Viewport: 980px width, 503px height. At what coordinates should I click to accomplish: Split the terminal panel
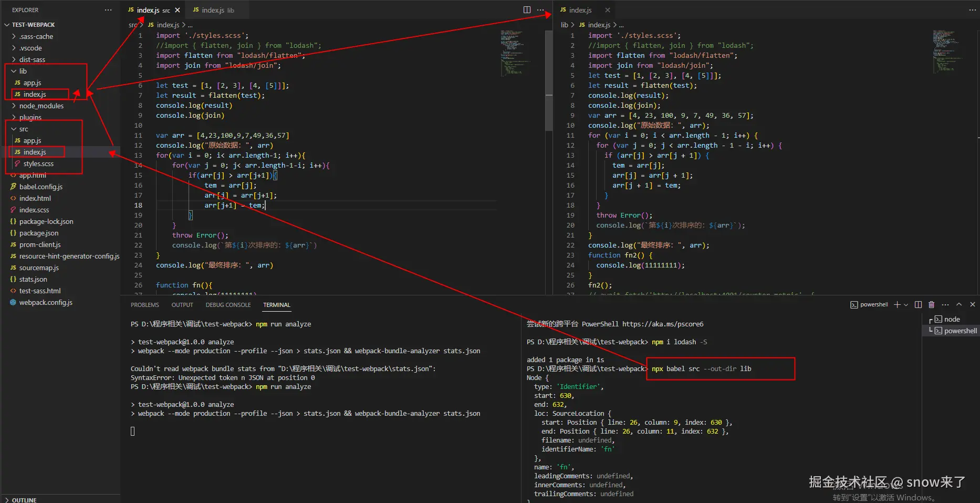click(918, 304)
